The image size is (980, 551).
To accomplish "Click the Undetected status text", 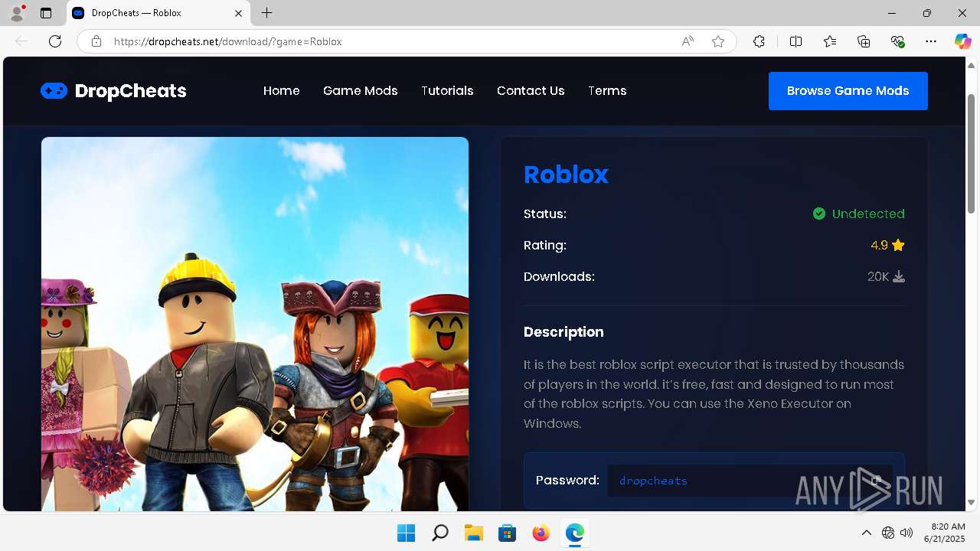I will tap(868, 214).
